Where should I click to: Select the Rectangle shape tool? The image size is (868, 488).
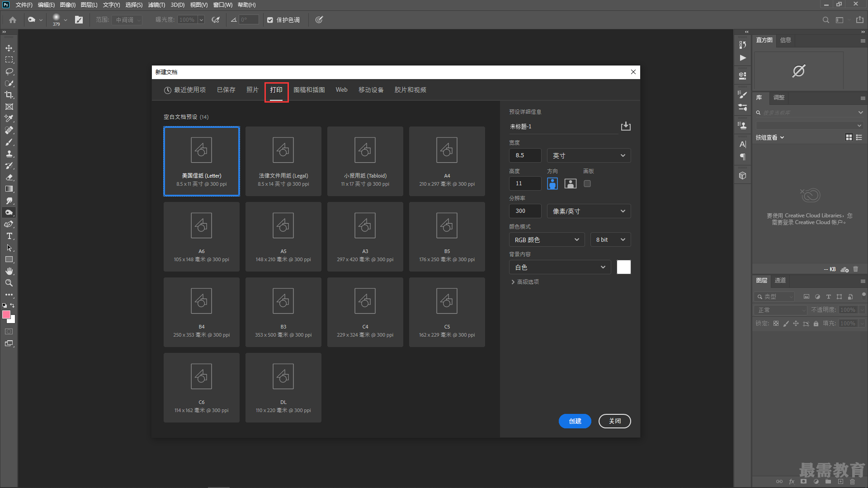tap(9, 259)
